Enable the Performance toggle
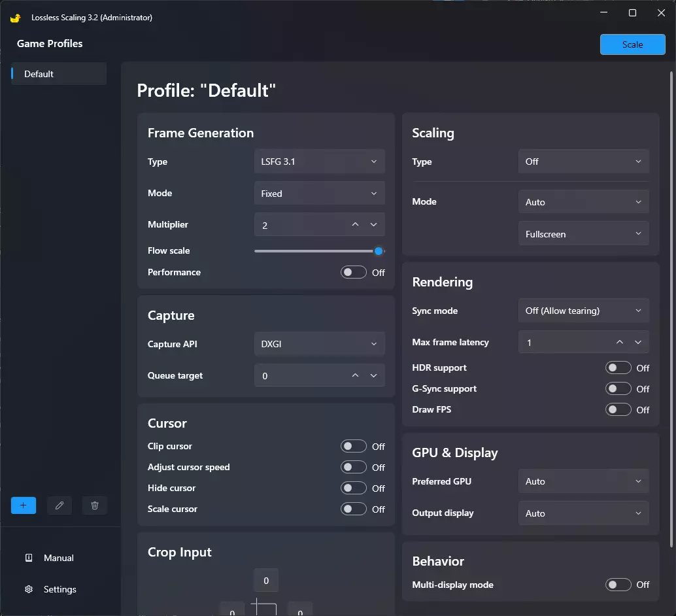The height and width of the screenshot is (616, 676). click(x=354, y=273)
